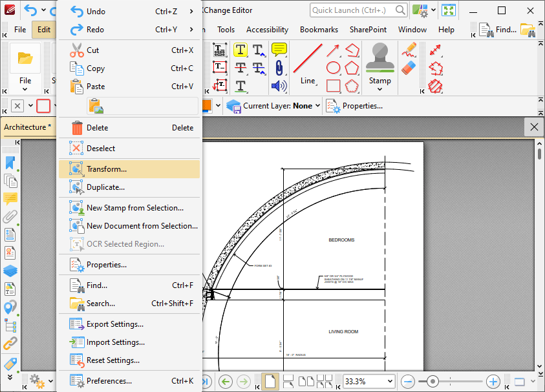Click the full screen mode icon
The width and height of the screenshot is (545, 392).
(x=449, y=10)
